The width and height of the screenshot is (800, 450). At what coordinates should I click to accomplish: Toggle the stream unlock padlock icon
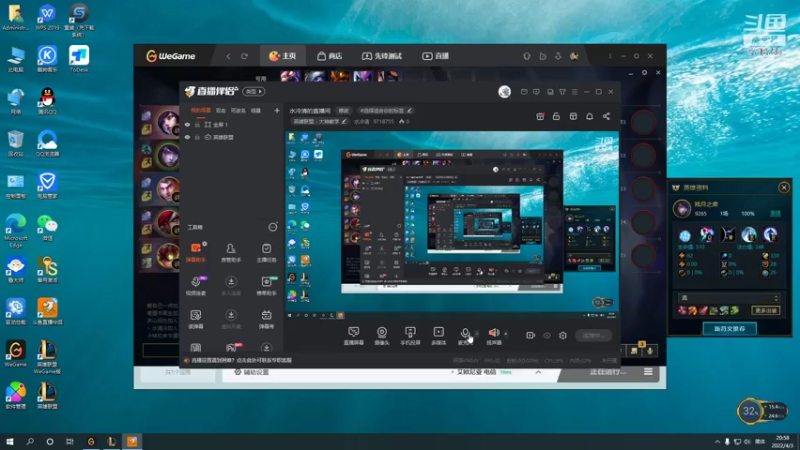(x=556, y=116)
